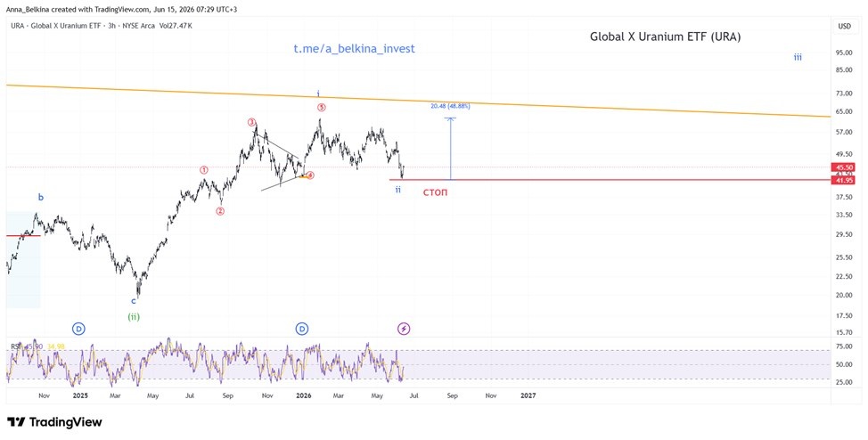Open the USD currency selector
Viewport: 868px width, 440px height.
pyautogui.click(x=844, y=26)
